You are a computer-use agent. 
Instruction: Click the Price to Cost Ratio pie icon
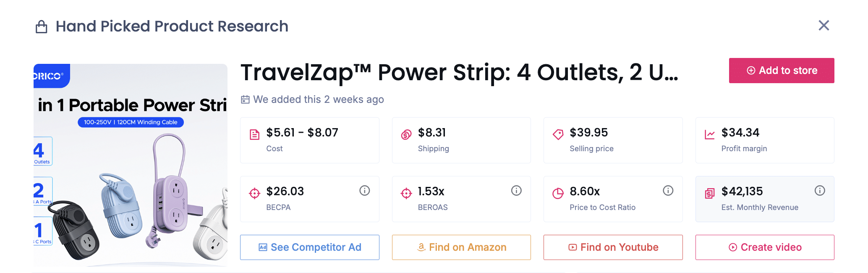[558, 193]
